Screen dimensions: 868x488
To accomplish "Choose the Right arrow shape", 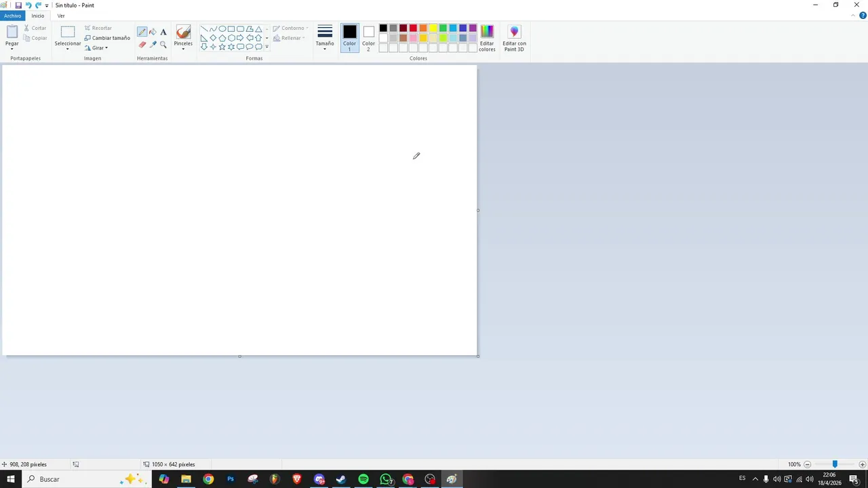I will (x=241, y=38).
